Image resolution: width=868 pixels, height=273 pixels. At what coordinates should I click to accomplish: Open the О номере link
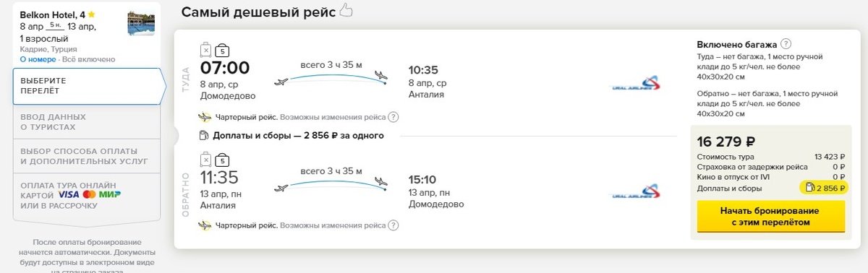point(38,59)
